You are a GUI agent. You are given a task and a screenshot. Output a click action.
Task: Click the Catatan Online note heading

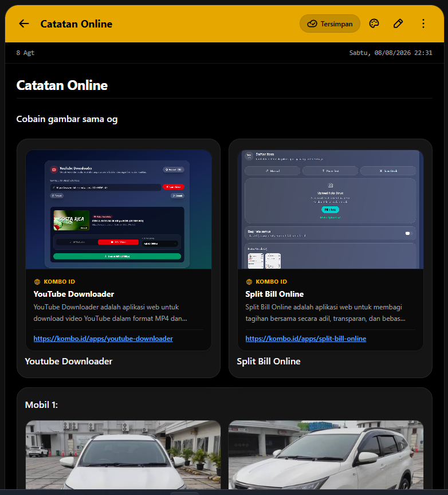click(62, 85)
